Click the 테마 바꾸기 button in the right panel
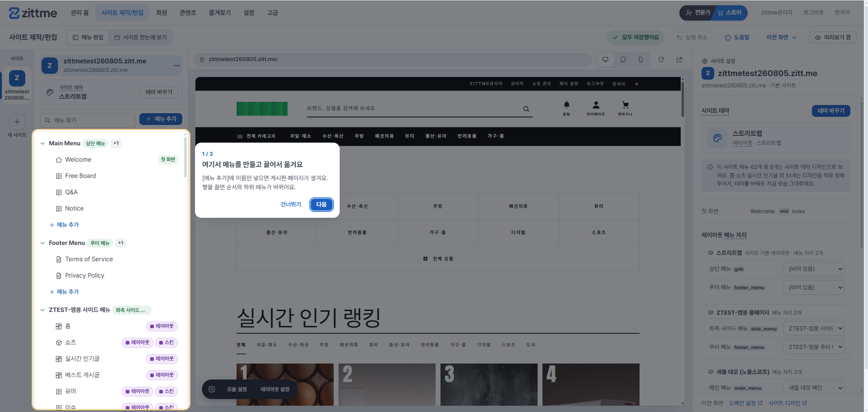Viewport: 868px width, 412px height. click(x=831, y=111)
